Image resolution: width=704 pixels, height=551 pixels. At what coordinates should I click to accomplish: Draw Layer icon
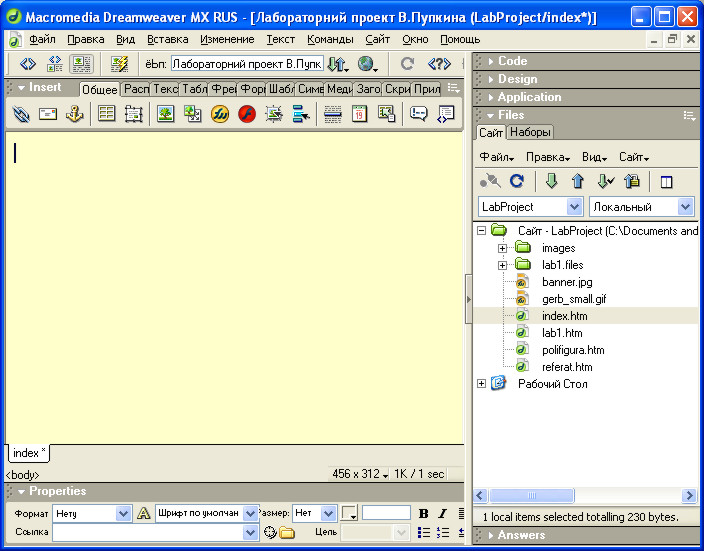point(133,114)
